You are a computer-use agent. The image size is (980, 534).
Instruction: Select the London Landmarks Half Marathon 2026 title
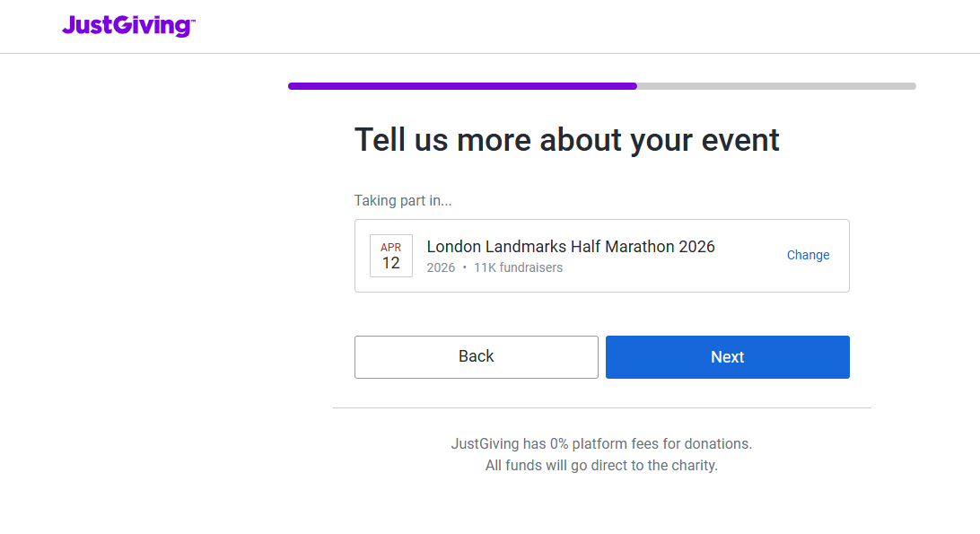point(571,247)
